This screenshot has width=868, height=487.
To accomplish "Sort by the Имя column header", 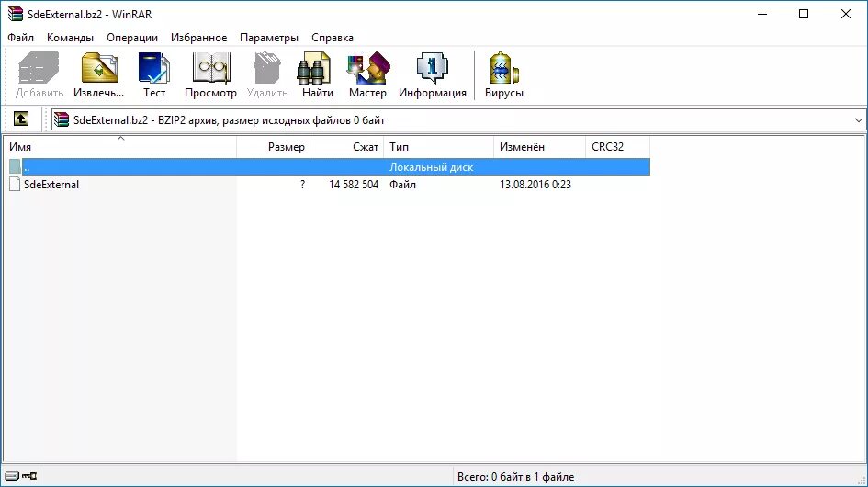I will (120, 147).
